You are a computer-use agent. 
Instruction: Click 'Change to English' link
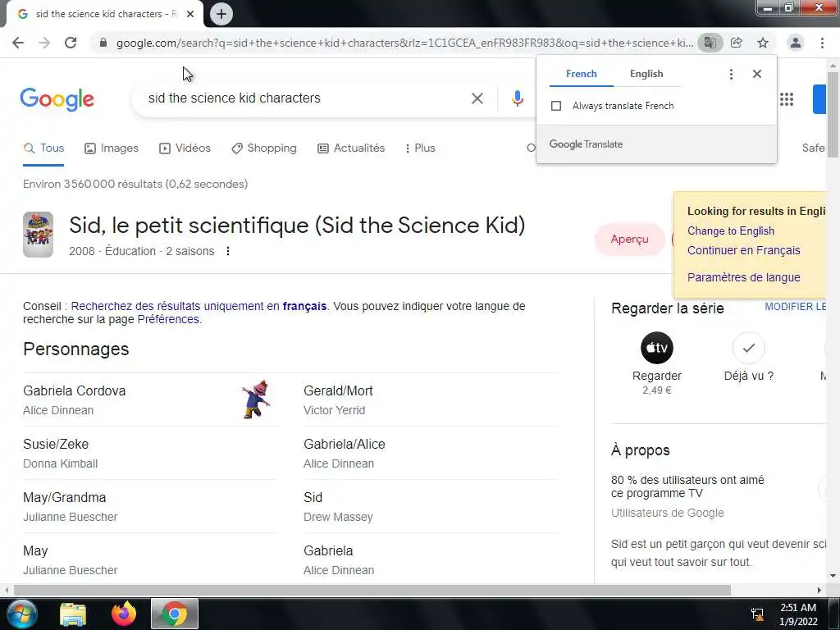click(731, 231)
